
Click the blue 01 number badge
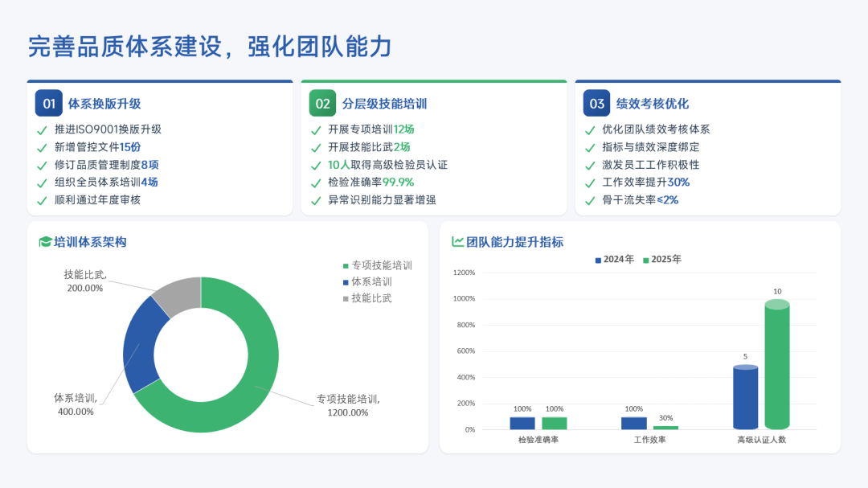[49, 104]
